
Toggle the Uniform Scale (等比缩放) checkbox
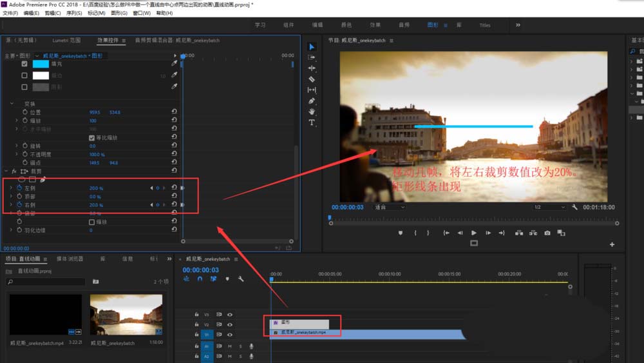coord(91,138)
